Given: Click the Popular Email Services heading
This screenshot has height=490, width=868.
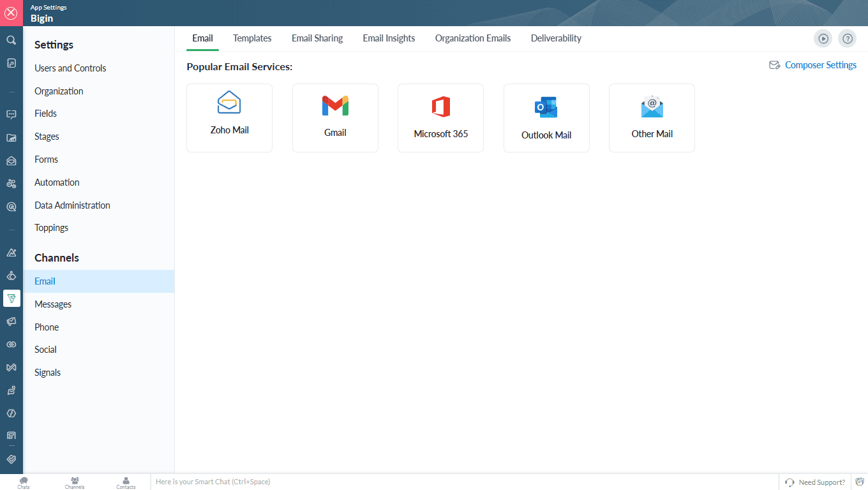Looking at the screenshot, I should [239, 67].
